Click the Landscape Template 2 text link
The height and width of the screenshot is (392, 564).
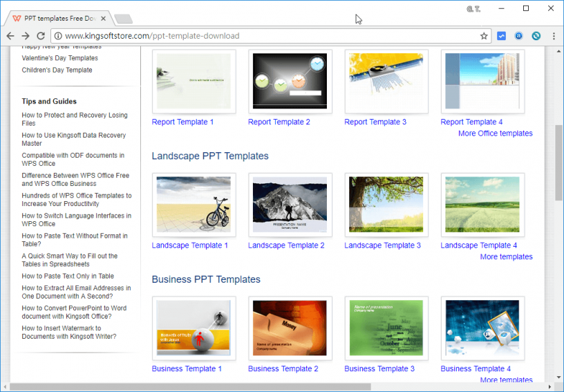click(x=286, y=245)
